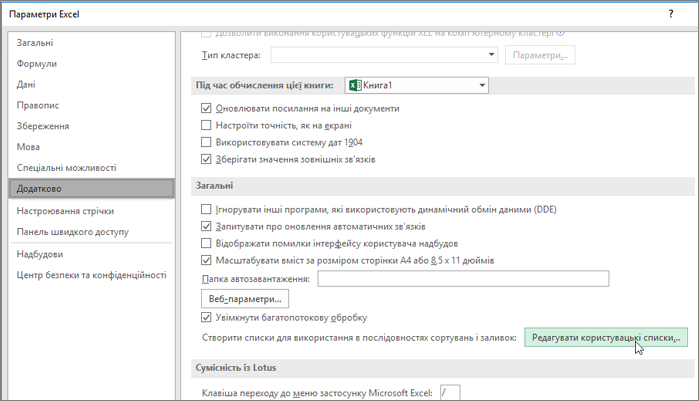Screen dimensions: 699x401
Task: Check Використовувати систему дат 1904
Action: tap(206, 142)
